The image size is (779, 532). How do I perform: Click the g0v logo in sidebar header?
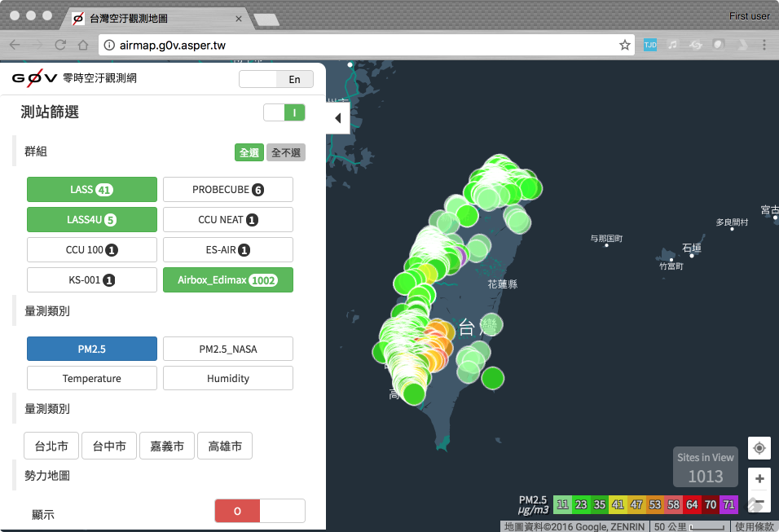tap(34, 78)
